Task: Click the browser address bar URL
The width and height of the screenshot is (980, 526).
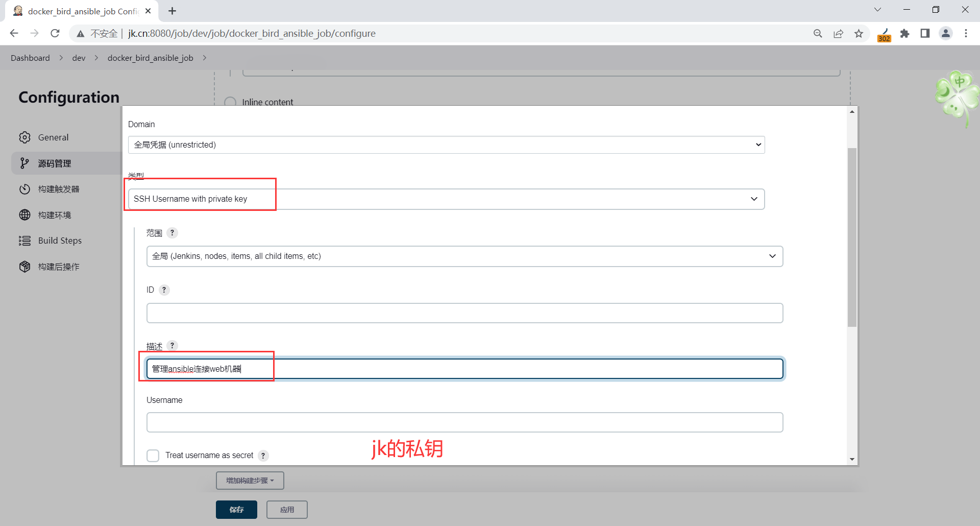Action: click(x=252, y=33)
